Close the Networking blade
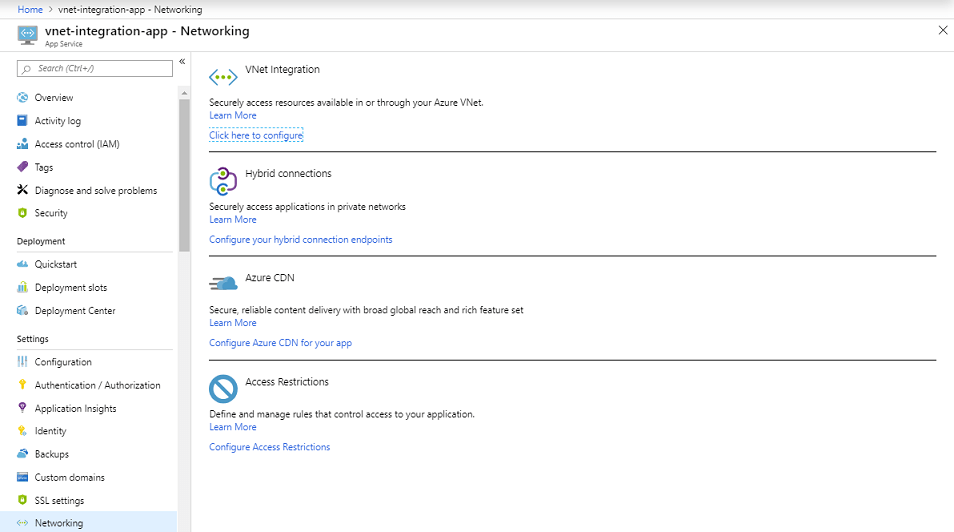This screenshot has width=954, height=532. [942, 30]
